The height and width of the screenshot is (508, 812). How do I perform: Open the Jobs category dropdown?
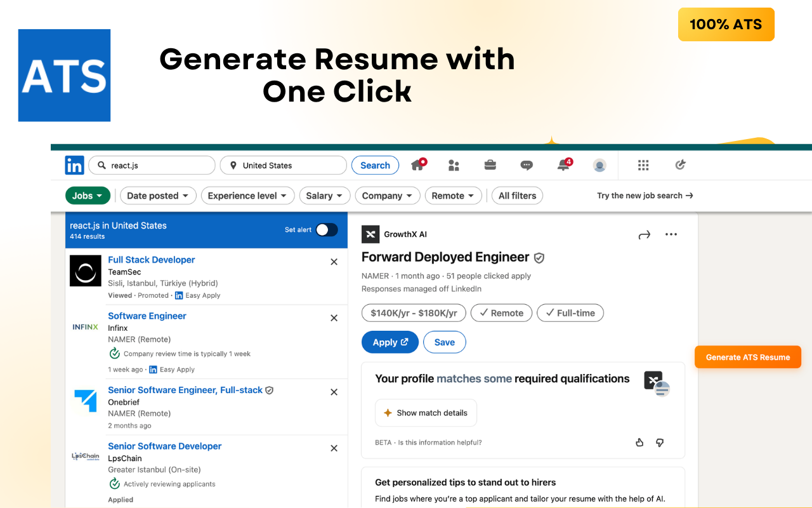click(x=88, y=196)
